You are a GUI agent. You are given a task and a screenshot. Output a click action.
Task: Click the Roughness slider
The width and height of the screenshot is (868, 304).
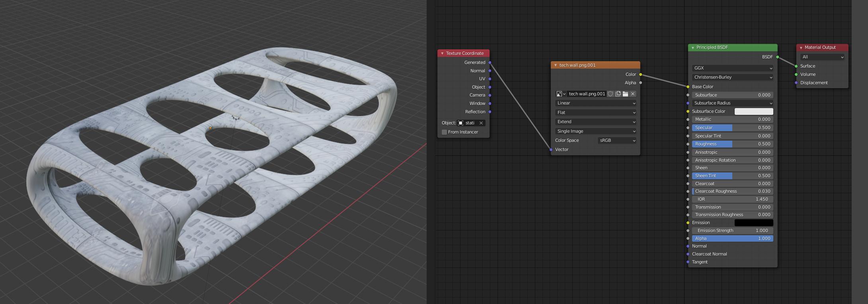733,144
